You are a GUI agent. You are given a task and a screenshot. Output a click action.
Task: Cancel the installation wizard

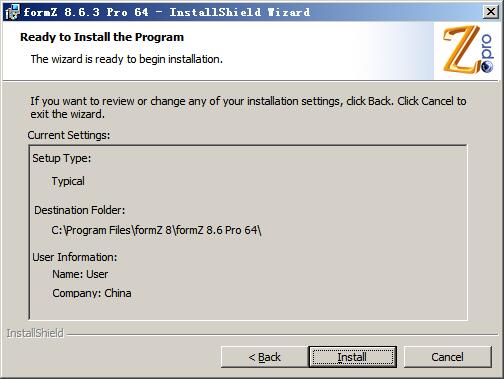click(x=447, y=357)
